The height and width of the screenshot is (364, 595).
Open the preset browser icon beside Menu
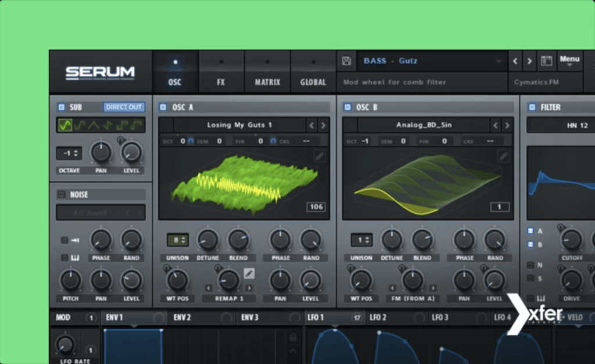click(x=546, y=60)
